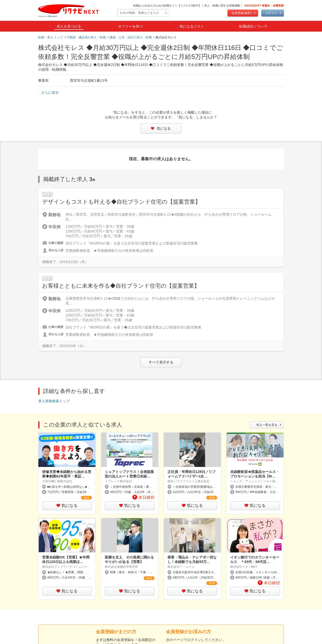Click the 正社員 tag on お客様とともに job

47,279
